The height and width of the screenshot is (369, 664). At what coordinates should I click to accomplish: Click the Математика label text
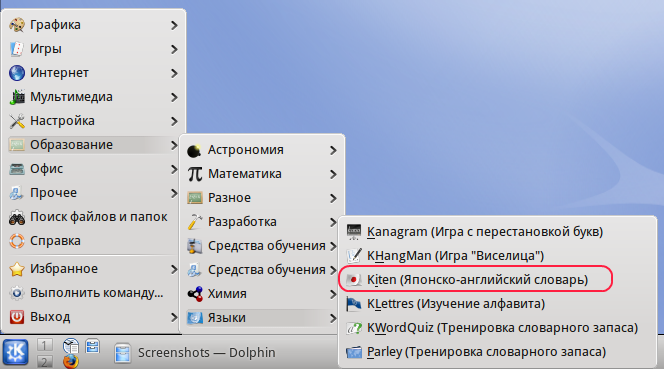point(245,174)
